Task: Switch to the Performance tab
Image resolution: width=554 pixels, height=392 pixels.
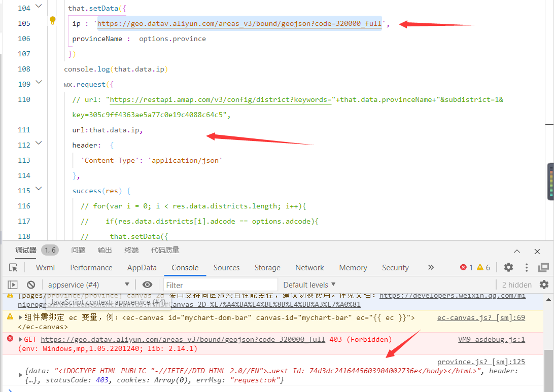Action: (91, 268)
